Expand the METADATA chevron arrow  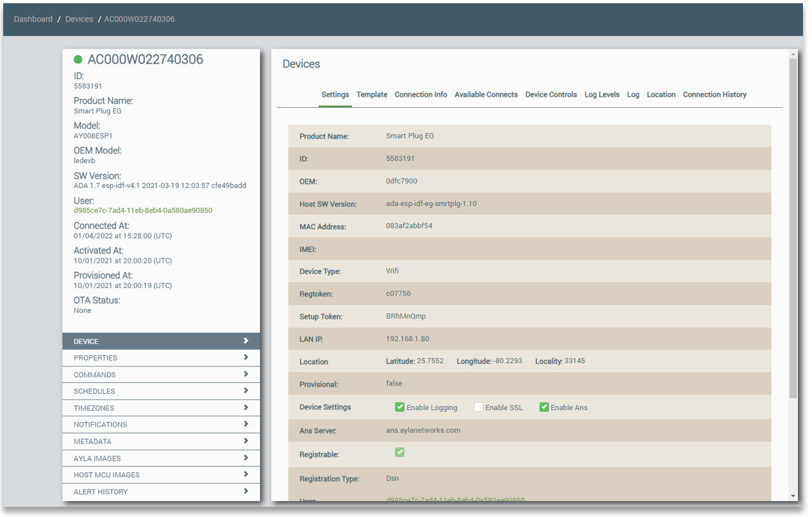(245, 441)
